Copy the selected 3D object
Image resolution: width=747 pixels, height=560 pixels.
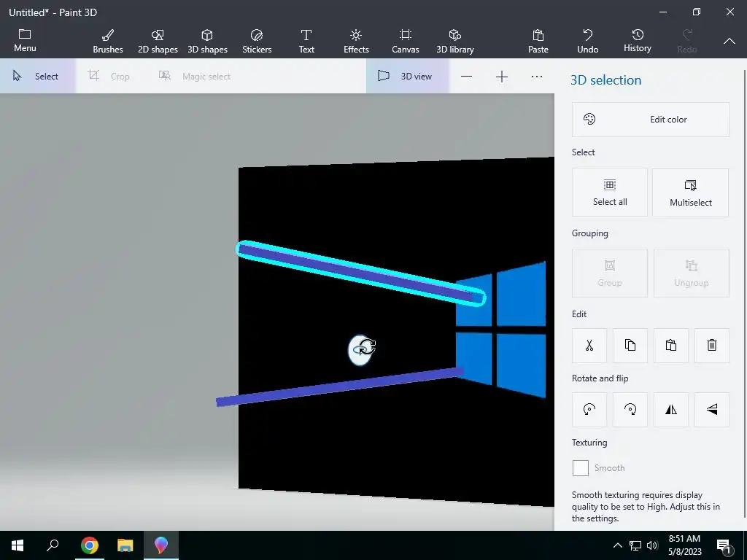pyautogui.click(x=630, y=345)
